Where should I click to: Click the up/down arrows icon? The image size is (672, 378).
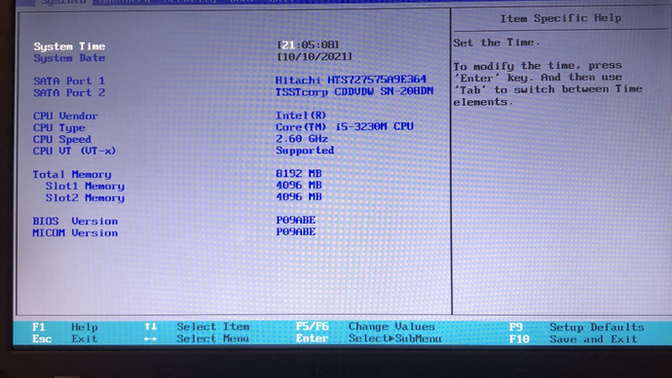coord(150,327)
